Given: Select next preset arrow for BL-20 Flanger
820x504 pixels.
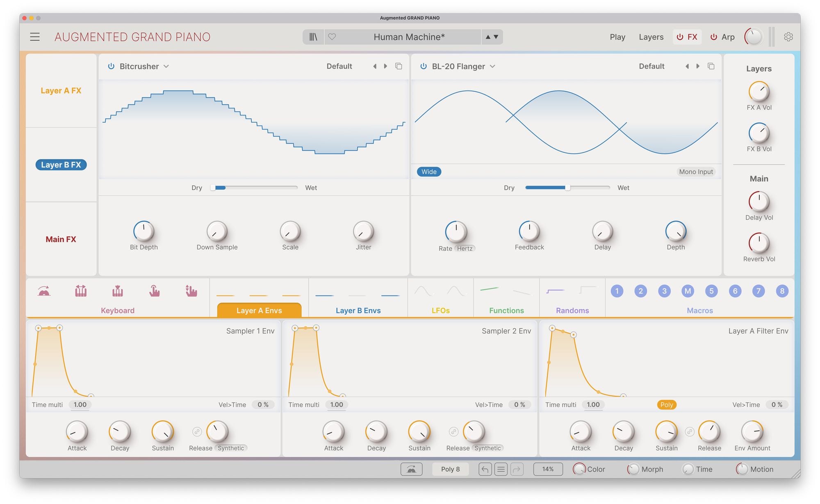Looking at the screenshot, I should point(698,66).
